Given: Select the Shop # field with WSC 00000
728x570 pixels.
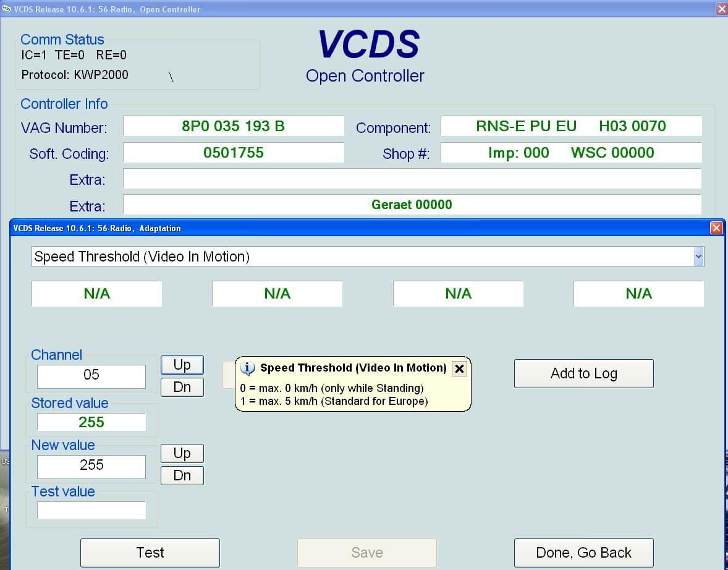Looking at the screenshot, I should point(571,152).
